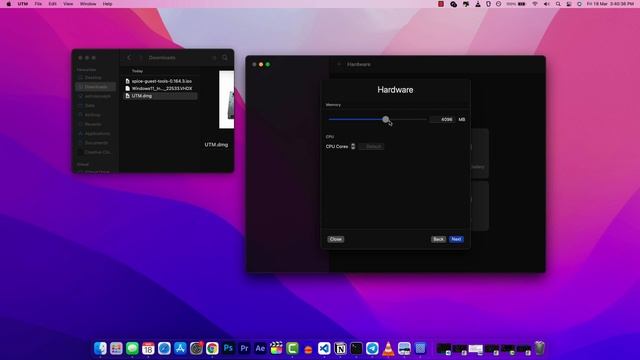This screenshot has width=640, height=360.
Task: Launch After Effects from the Dock
Action: coord(260,348)
